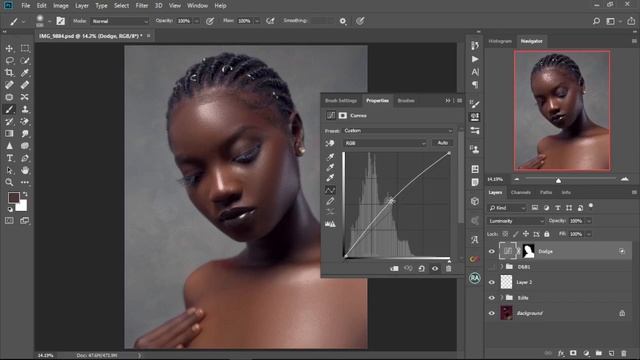Select the Eyedropper tool in the toolbar
The image size is (640, 360).
click(x=25, y=73)
